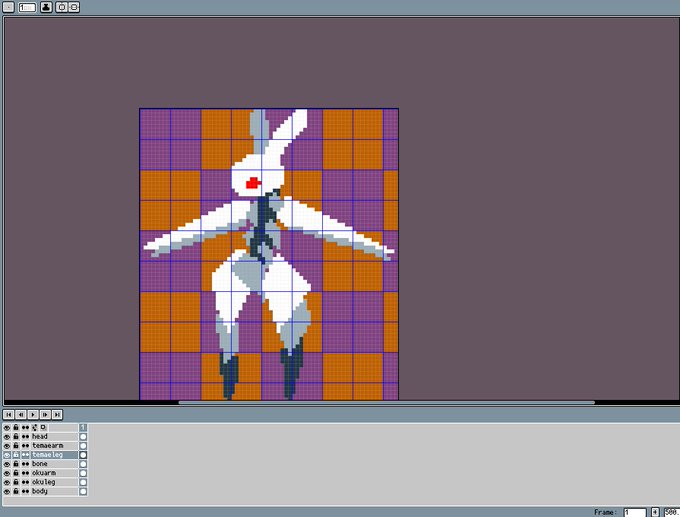
Task: Click two-dots icon for head layer
Action: pyautogui.click(x=25, y=437)
